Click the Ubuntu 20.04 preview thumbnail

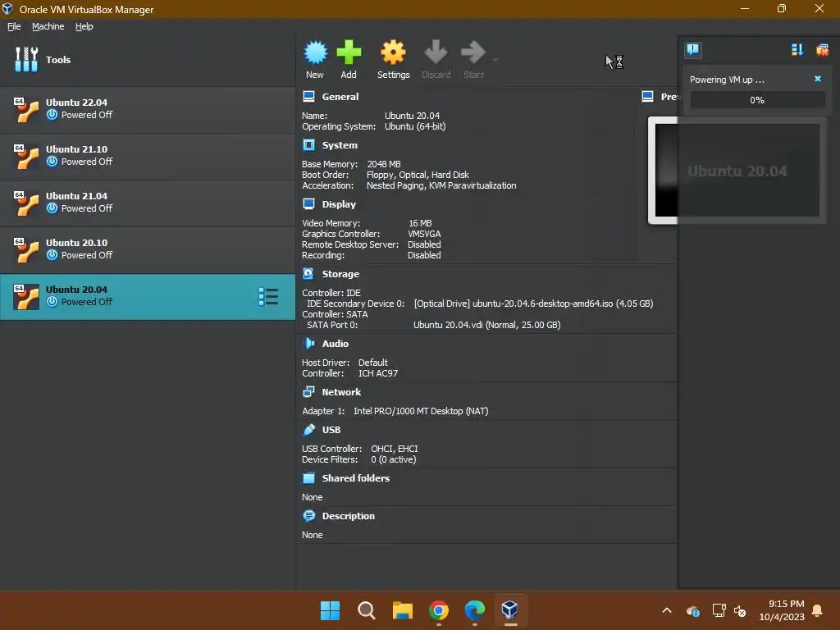pyautogui.click(x=737, y=171)
